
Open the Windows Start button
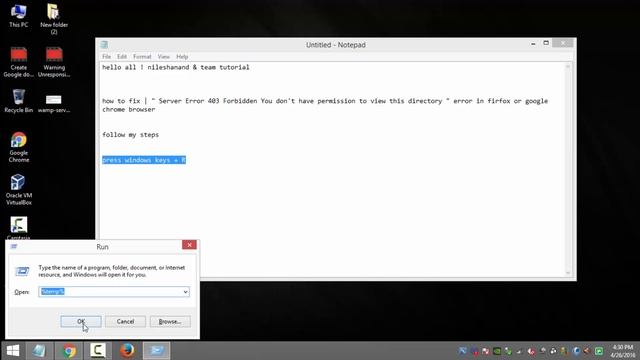[13, 351]
